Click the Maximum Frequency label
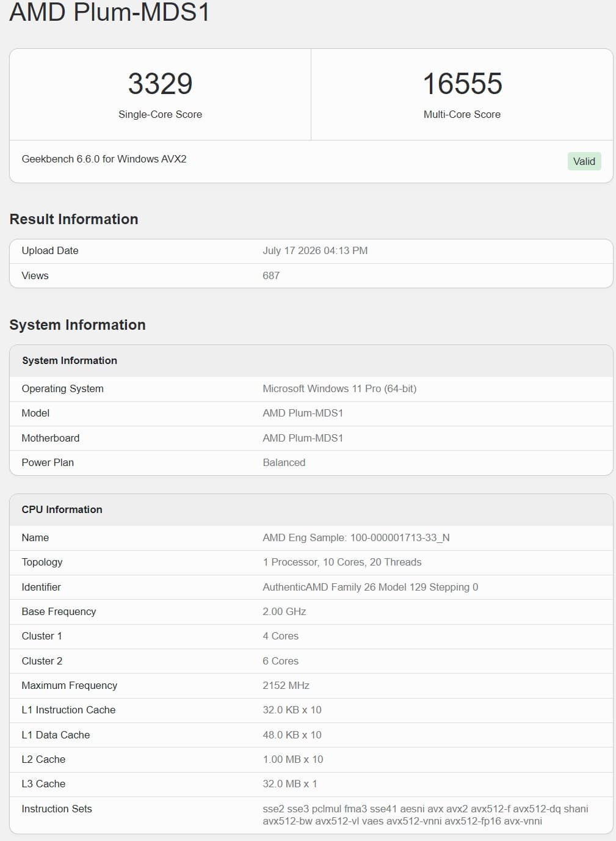This screenshot has height=841, width=616. coord(70,685)
